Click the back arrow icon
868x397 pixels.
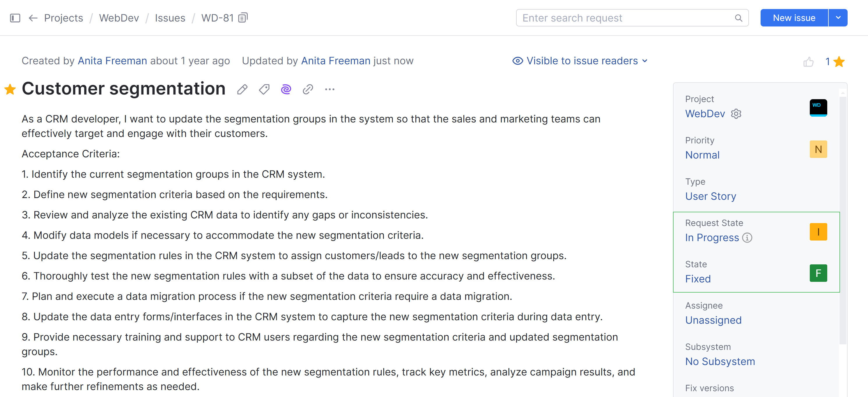tap(33, 18)
